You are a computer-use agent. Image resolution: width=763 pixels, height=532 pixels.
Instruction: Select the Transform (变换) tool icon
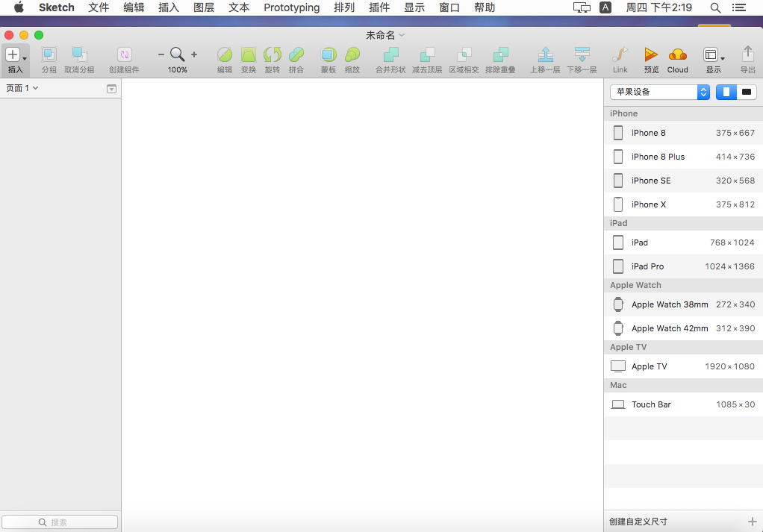click(248, 54)
